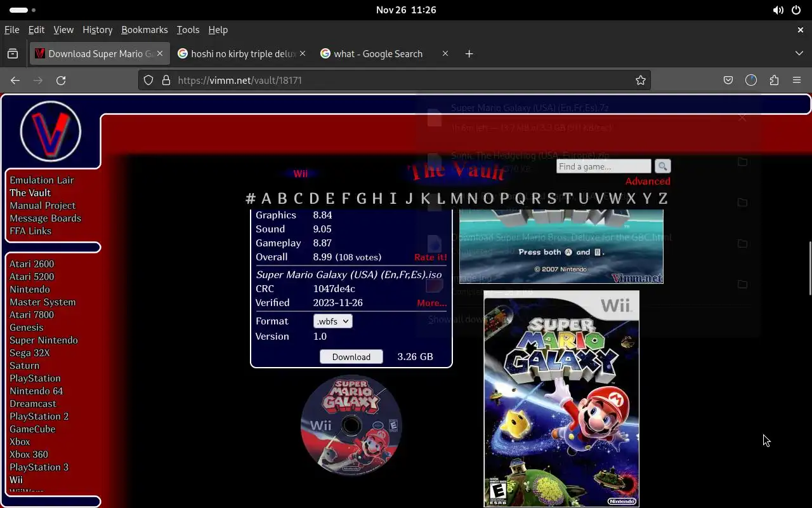Select PlayStation 2 in the console list
The image size is (812, 508).
(x=39, y=417)
